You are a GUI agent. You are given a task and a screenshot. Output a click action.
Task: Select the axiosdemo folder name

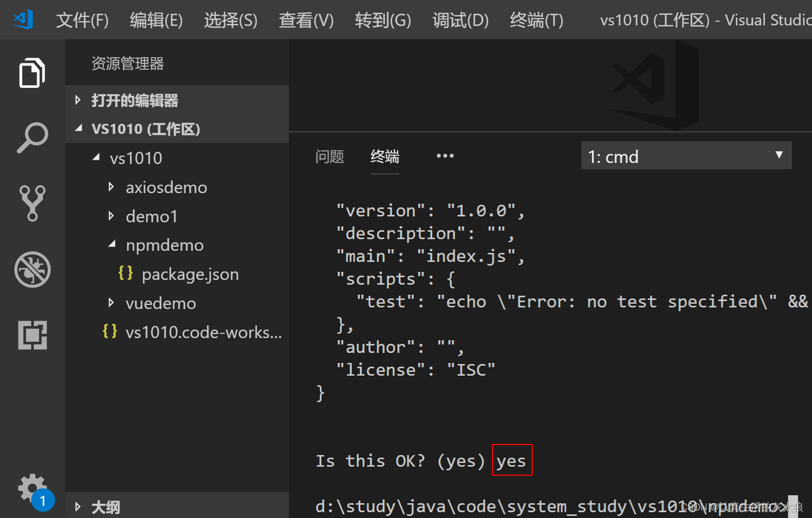166,187
